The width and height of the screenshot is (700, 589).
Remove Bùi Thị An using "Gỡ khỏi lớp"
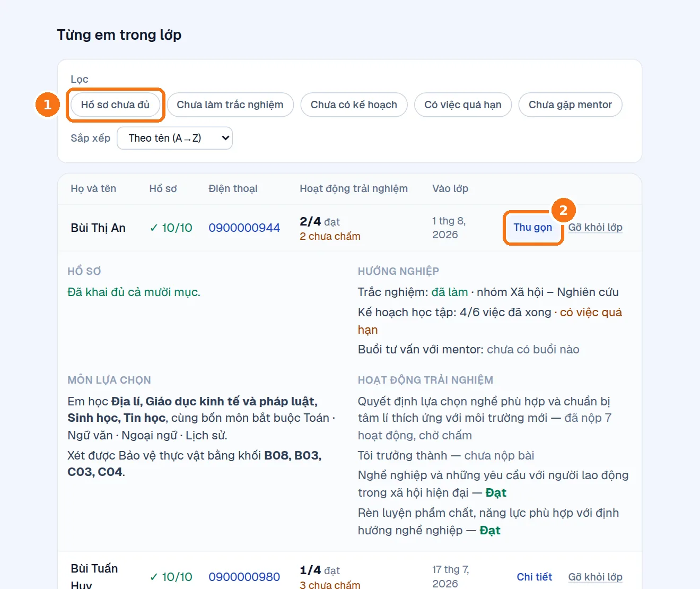click(x=596, y=228)
